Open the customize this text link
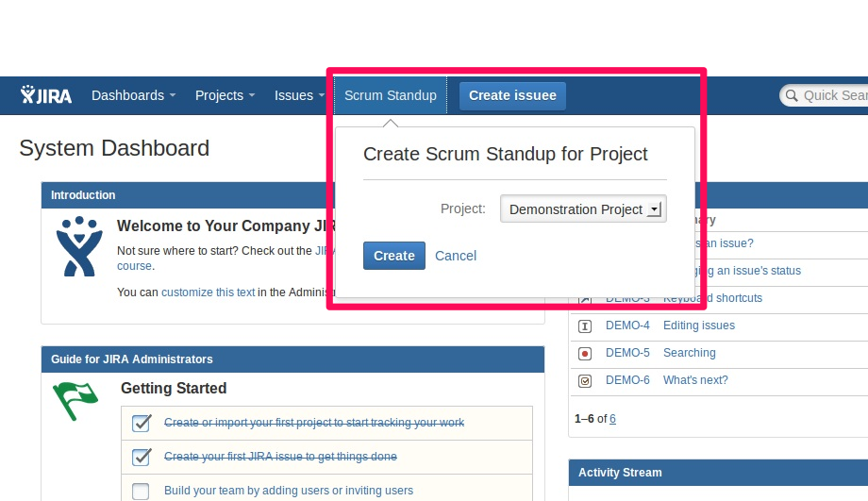868x501 pixels. 209,292
